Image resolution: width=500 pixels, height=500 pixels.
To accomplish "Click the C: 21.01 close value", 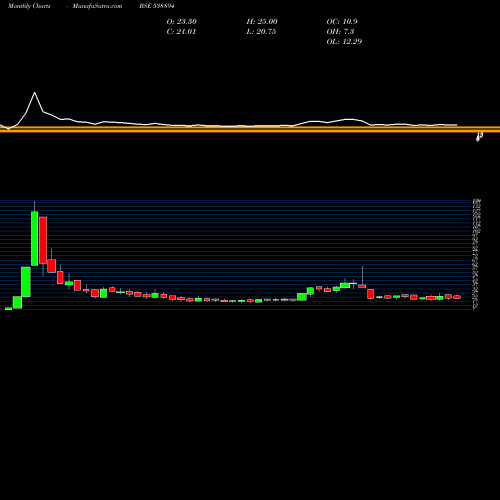I will pos(181,32).
